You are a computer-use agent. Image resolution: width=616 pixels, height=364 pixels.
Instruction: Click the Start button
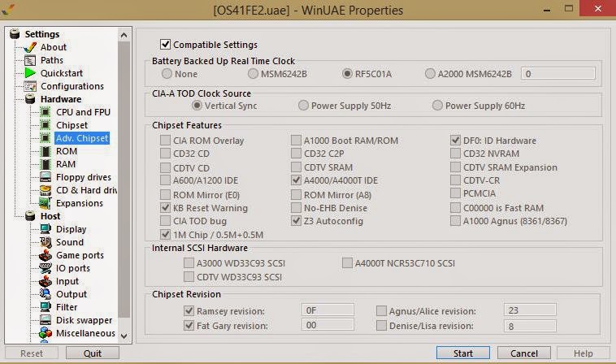pyautogui.click(x=463, y=353)
